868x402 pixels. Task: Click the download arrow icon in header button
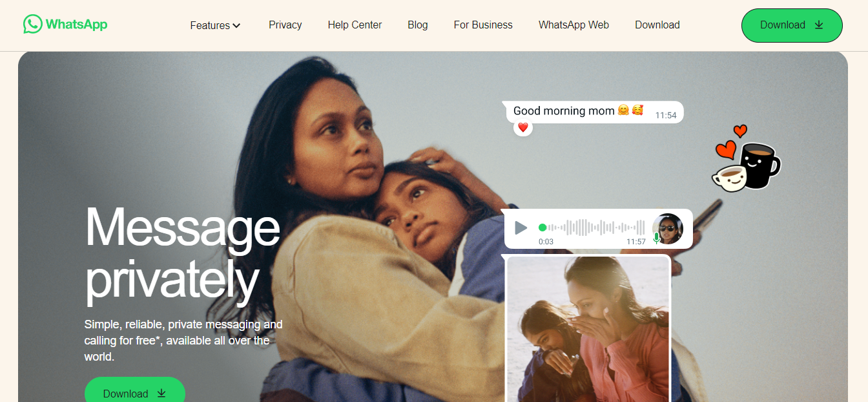pyautogui.click(x=819, y=25)
